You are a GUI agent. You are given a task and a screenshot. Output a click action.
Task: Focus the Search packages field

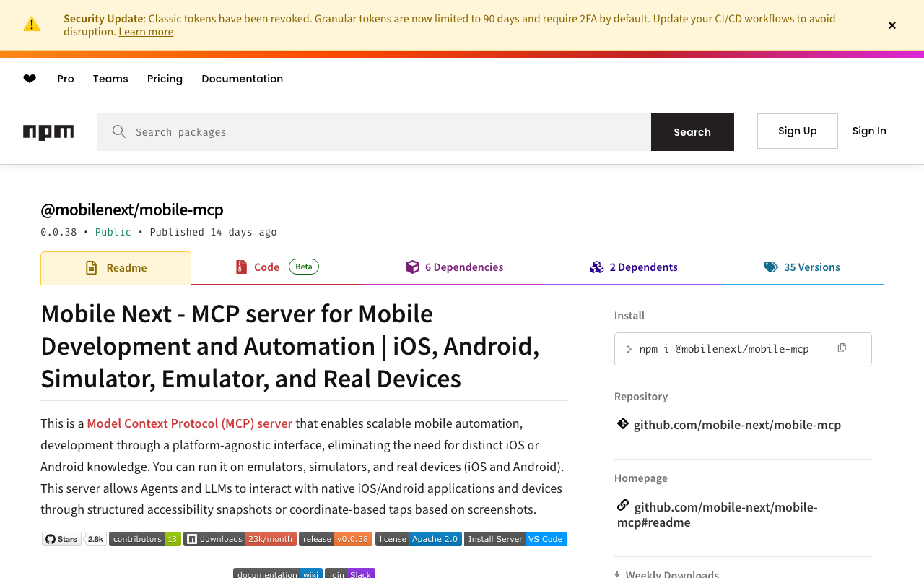click(390, 132)
